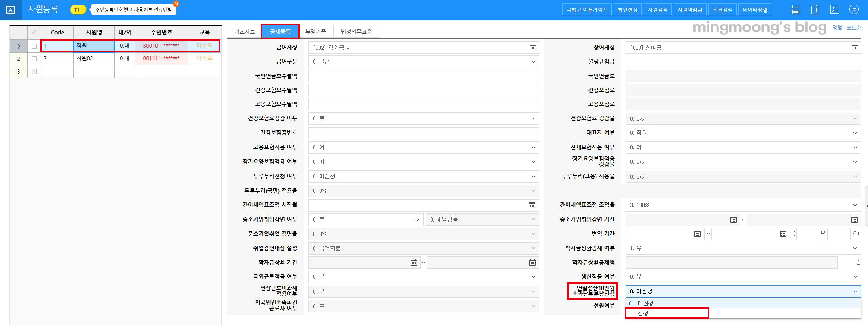
Task: Expand the 두루누리신청 여부 dropdown
Action: 533,177
